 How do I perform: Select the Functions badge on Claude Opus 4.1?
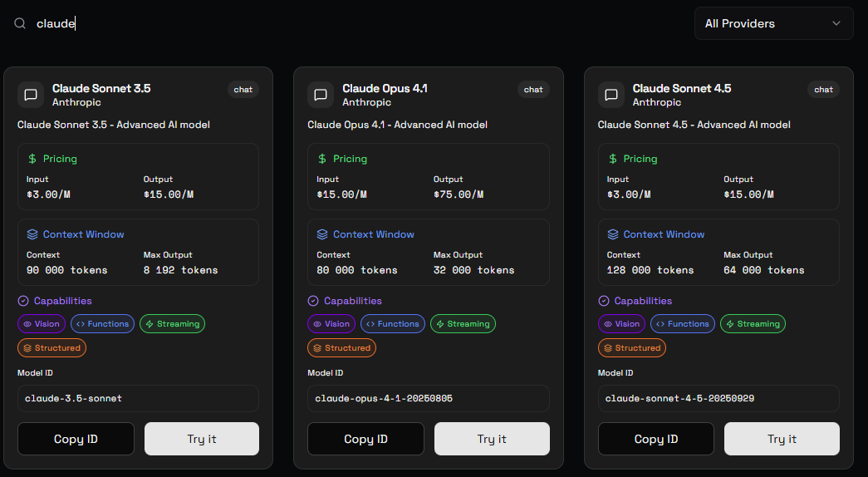click(393, 324)
